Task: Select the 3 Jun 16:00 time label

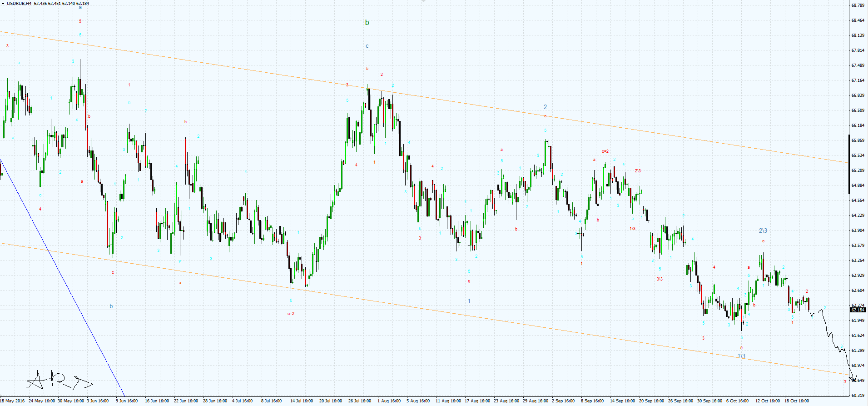Action: pos(97,401)
